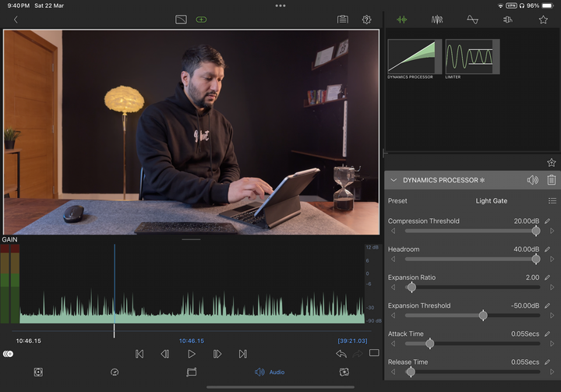Screen dimensions: 561x392
Task: Open the Preset list menu icon
Action: pos(552,201)
